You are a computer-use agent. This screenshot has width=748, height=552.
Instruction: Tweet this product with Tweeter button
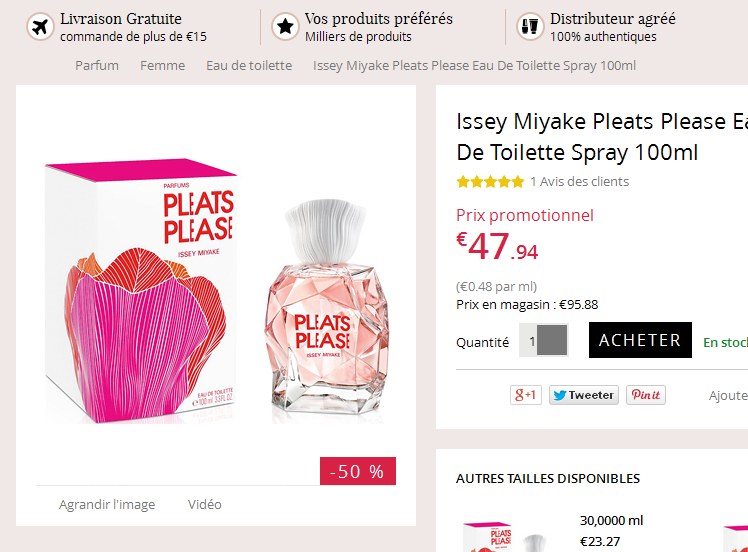point(583,395)
